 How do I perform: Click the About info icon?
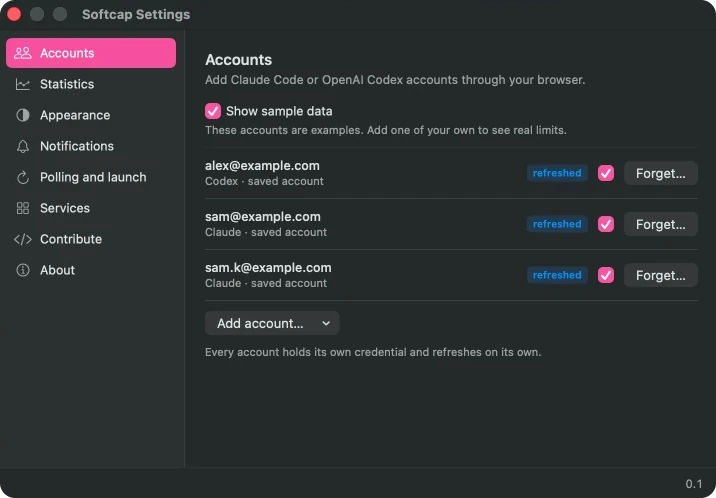(23, 270)
